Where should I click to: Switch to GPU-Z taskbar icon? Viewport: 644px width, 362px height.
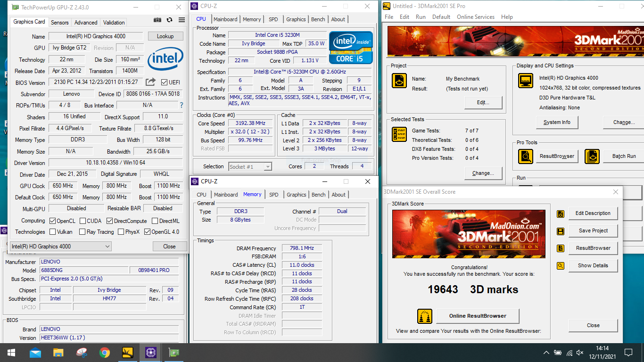[174, 353]
